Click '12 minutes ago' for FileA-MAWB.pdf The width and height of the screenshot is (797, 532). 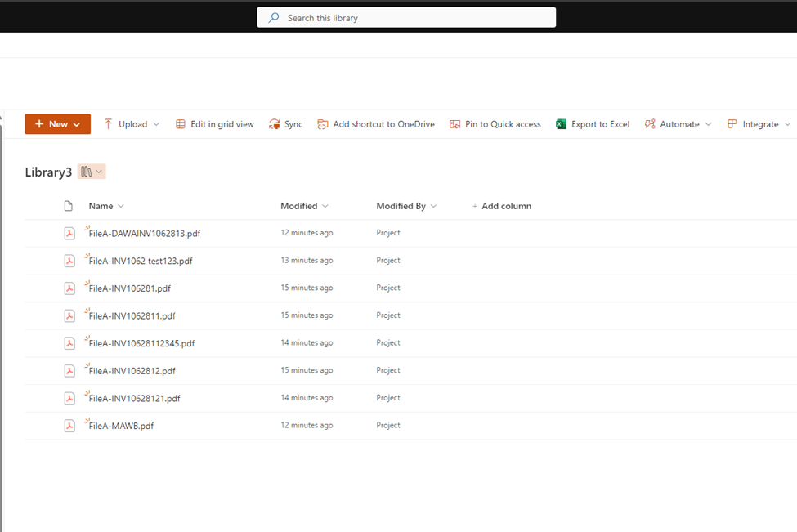(307, 425)
